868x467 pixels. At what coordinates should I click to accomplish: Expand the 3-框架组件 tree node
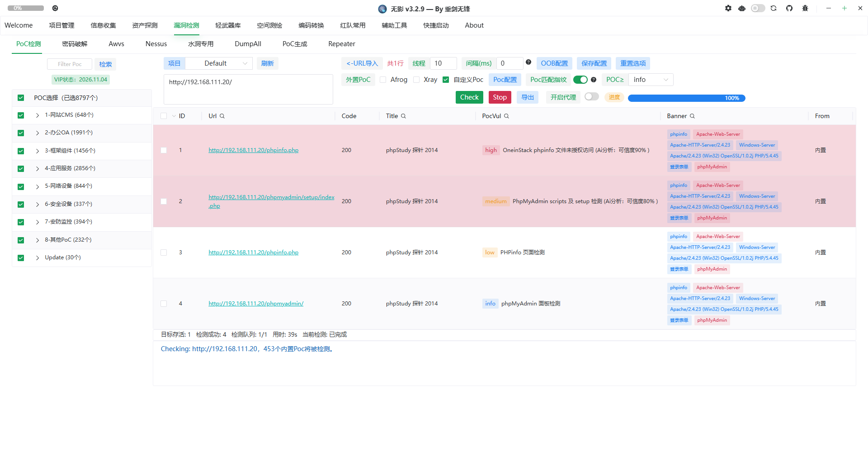38,151
